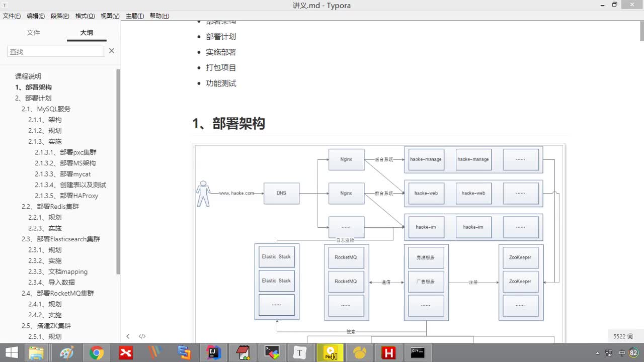644x362 pixels.
Task: Go to outline item 2.3.4、导入数据
Action: [51, 282]
